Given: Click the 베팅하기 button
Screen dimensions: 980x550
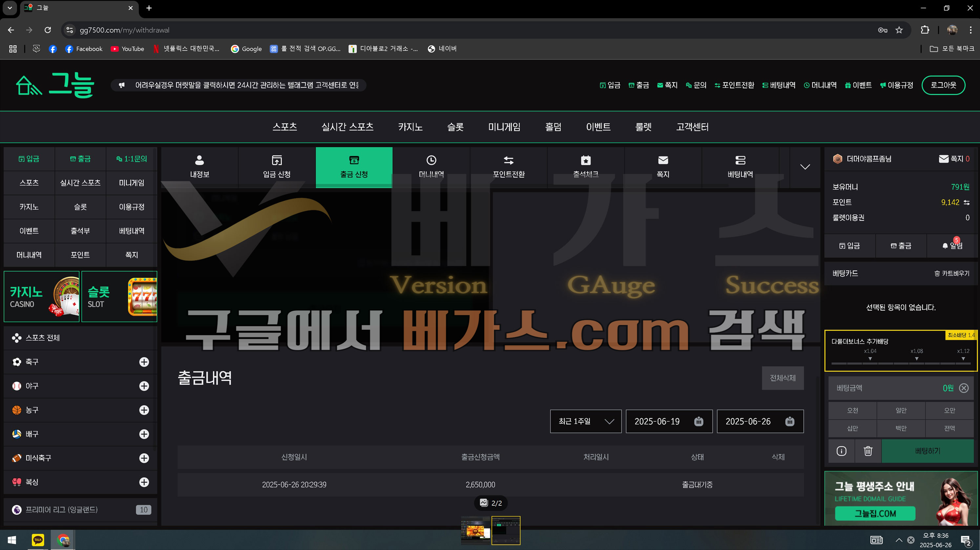Looking at the screenshot, I should [928, 451].
